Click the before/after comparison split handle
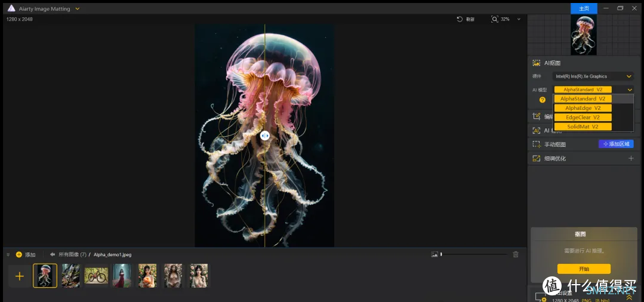Screen dimensions: 644x302 point(265,135)
